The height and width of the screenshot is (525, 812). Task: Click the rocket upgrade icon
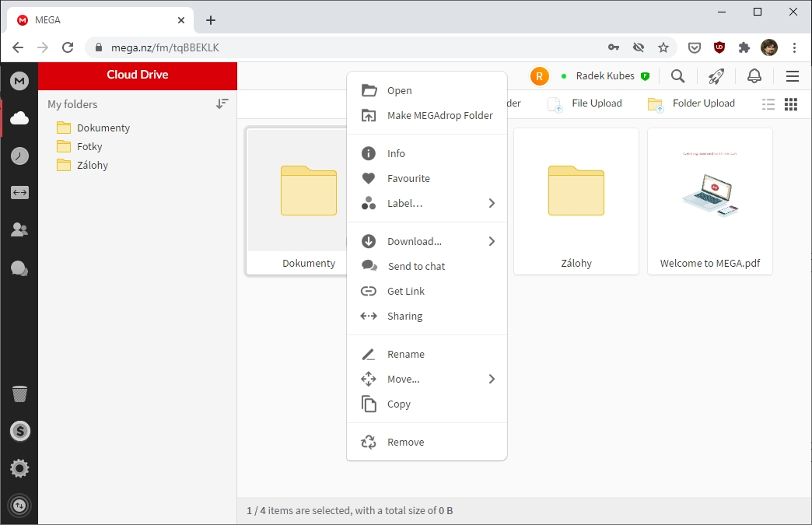coord(716,76)
